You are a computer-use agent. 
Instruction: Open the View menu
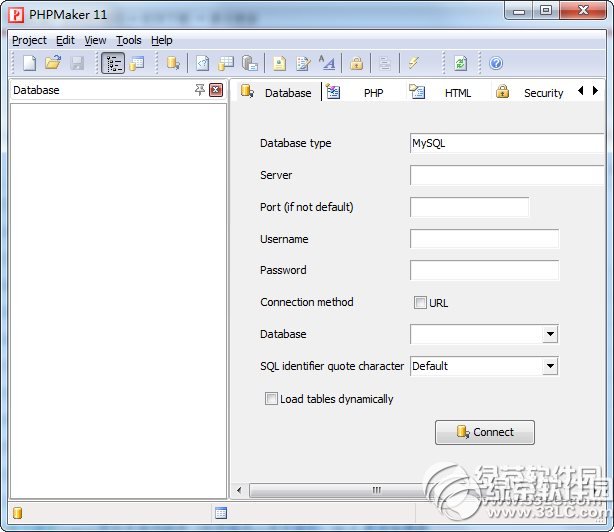click(95, 40)
